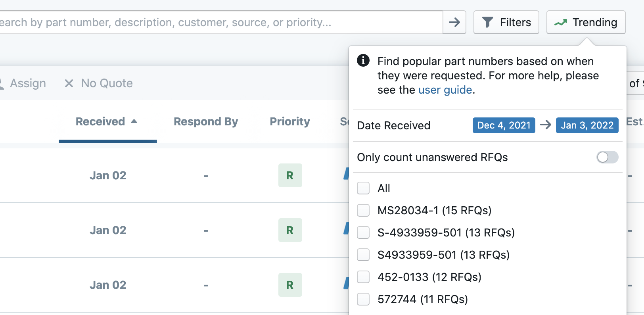Sort by Respond By column

point(205,121)
